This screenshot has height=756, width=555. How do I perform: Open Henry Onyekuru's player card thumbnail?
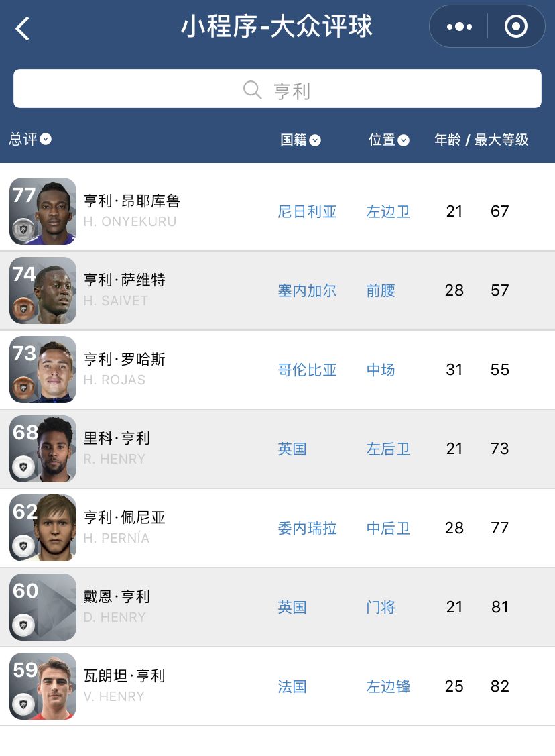click(43, 211)
